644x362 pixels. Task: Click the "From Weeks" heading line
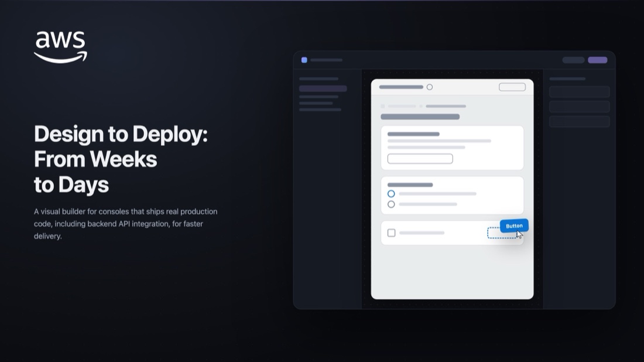95,159
